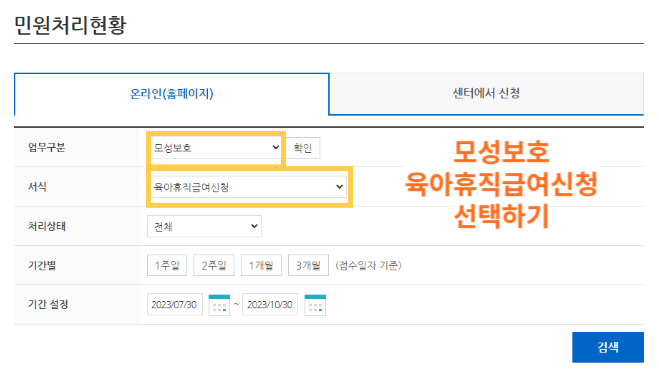
Task: Click the 업무구분 row label
Action: (47, 147)
